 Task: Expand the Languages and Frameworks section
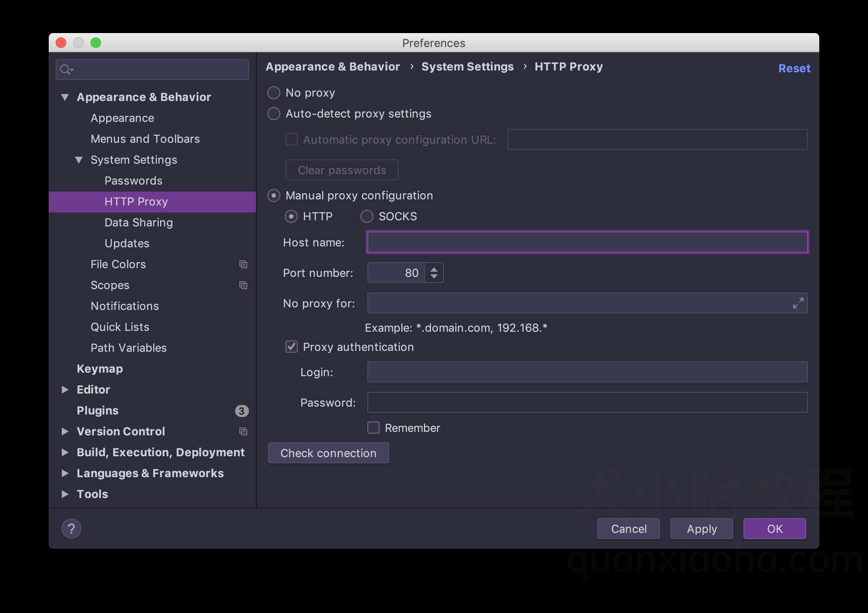point(64,472)
